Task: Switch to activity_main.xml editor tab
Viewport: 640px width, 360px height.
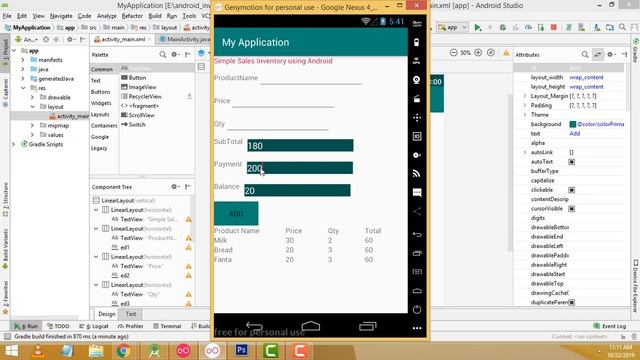Action: pos(123,39)
